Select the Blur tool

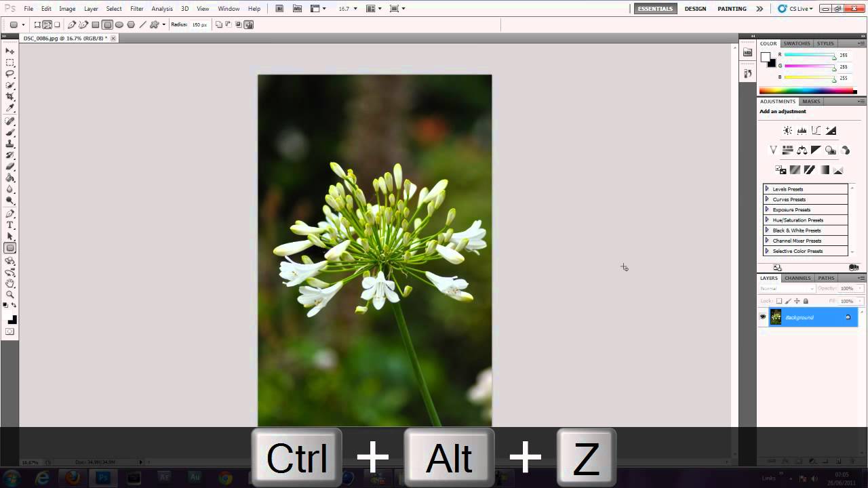point(10,189)
